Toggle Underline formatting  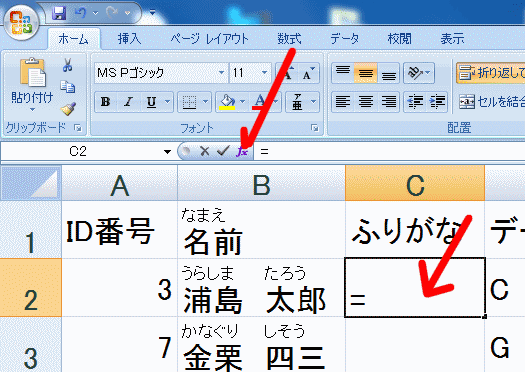(152, 101)
